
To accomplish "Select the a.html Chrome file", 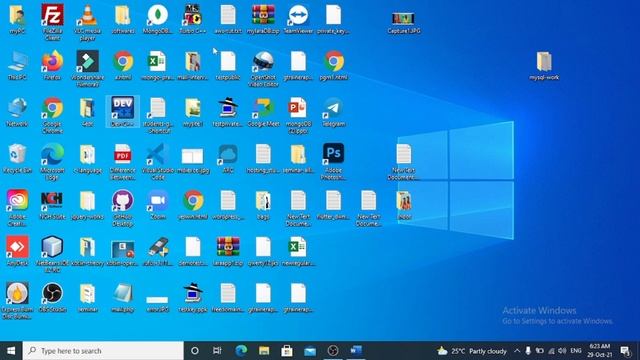I will click(x=122, y=62).
